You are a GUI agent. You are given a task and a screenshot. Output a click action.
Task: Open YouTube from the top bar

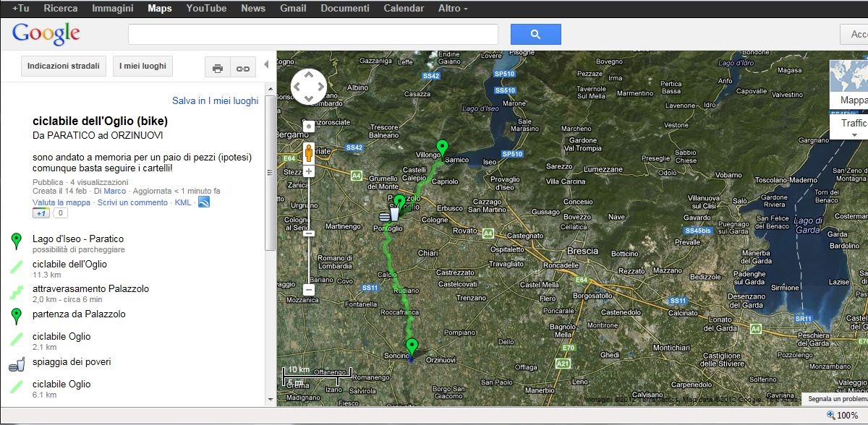pos(206,9)
